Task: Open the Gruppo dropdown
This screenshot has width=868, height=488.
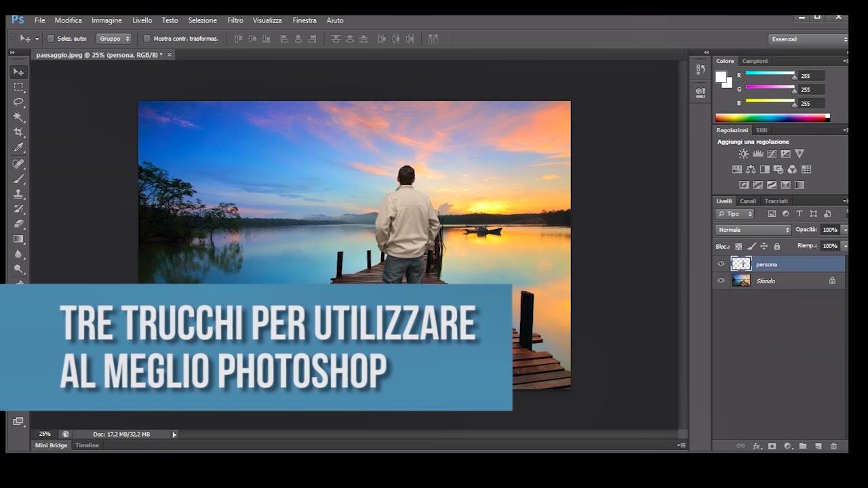Action: coord(114,39)
